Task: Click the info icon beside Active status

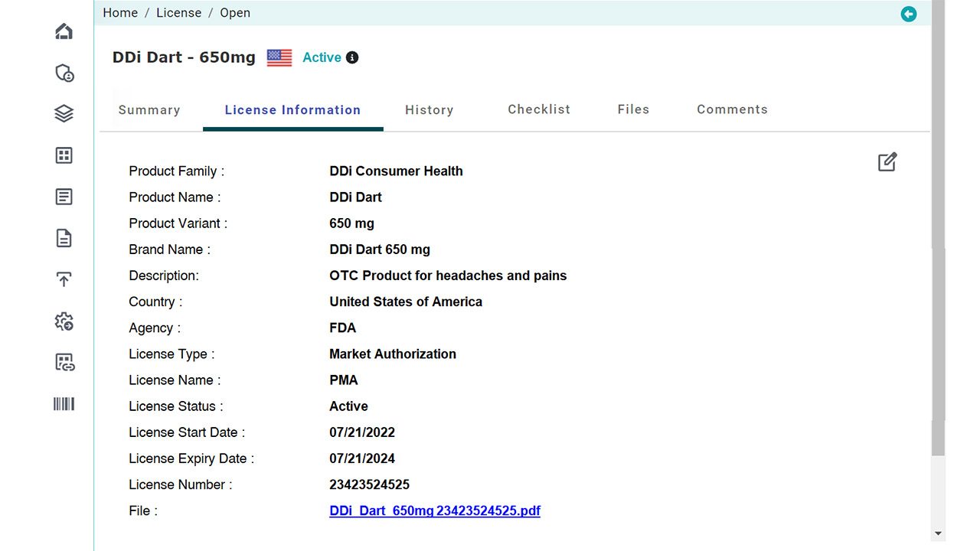Action: click(352, 57)
